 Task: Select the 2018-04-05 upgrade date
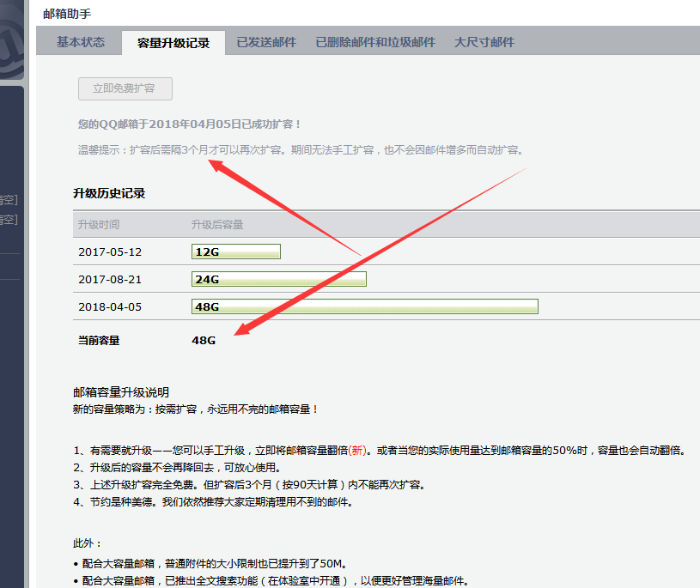point(110,307)
